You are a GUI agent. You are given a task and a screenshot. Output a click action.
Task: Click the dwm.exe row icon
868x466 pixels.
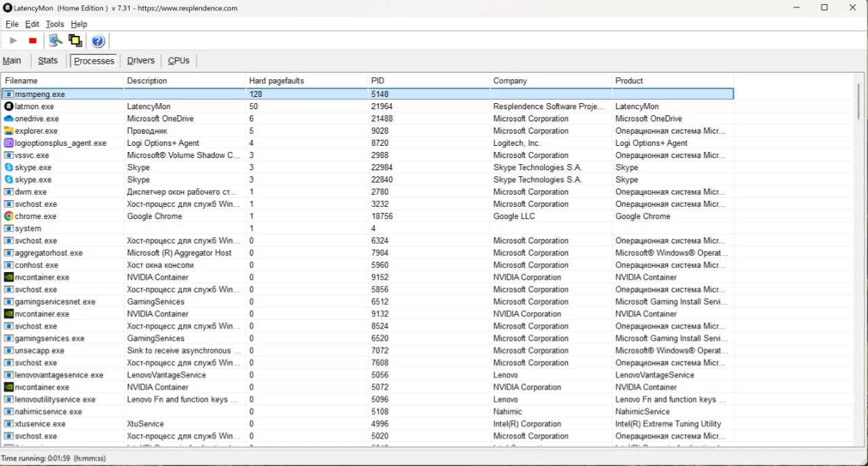click(9, 192)
